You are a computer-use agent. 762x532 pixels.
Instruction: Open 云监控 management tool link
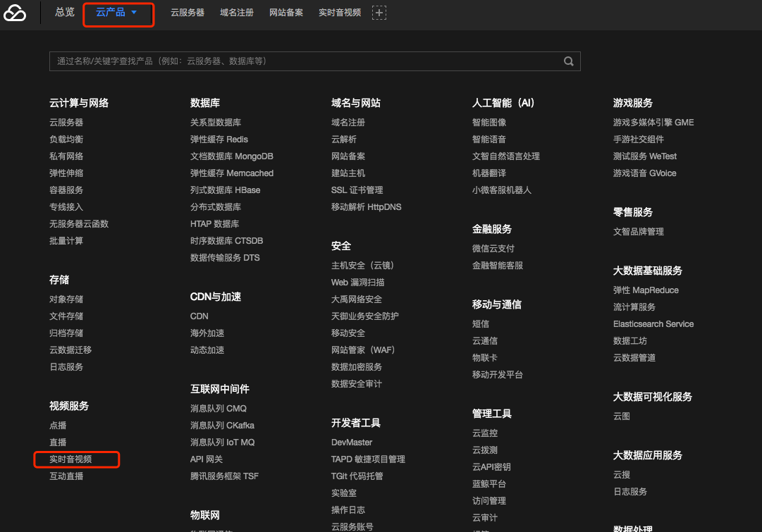(x=484, y=433)
